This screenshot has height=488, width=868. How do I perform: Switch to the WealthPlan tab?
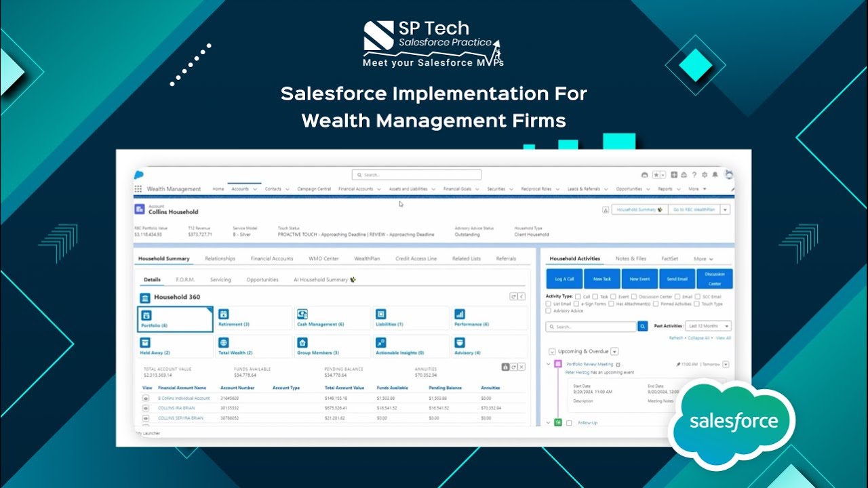click(x=367, y=259)
